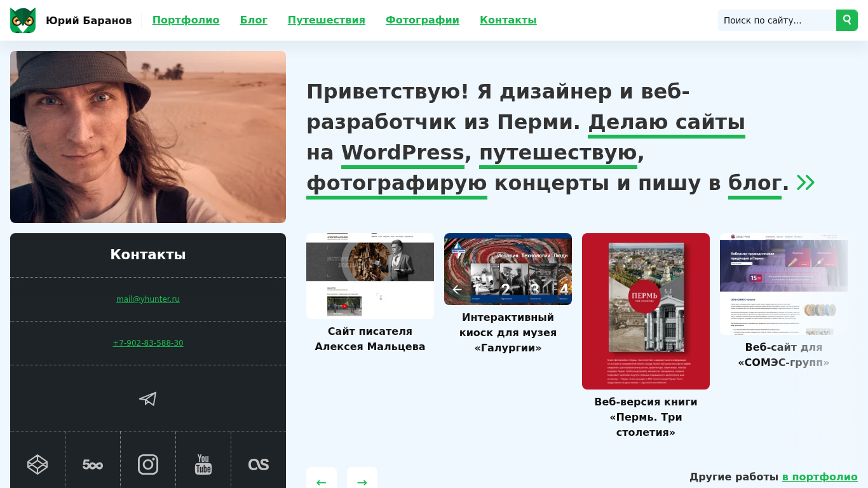Click the desert portrait photo
This screenshot has width=868, height=488.
point(148,137)
